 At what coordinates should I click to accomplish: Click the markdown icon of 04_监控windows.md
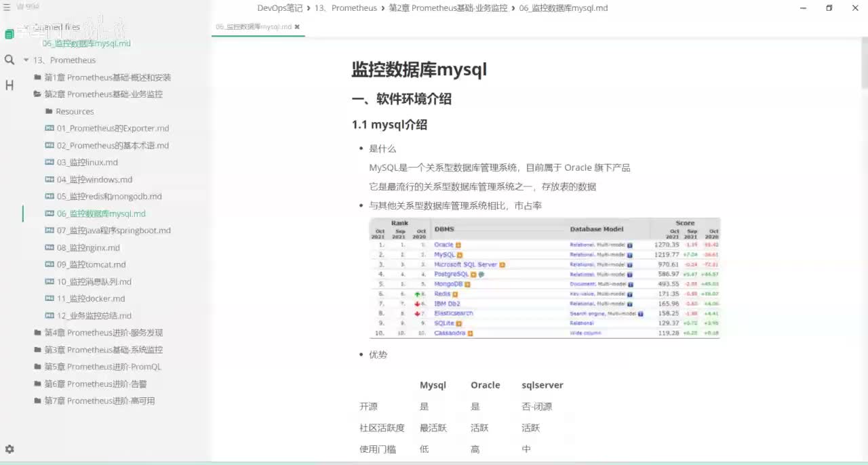[49, 180]
